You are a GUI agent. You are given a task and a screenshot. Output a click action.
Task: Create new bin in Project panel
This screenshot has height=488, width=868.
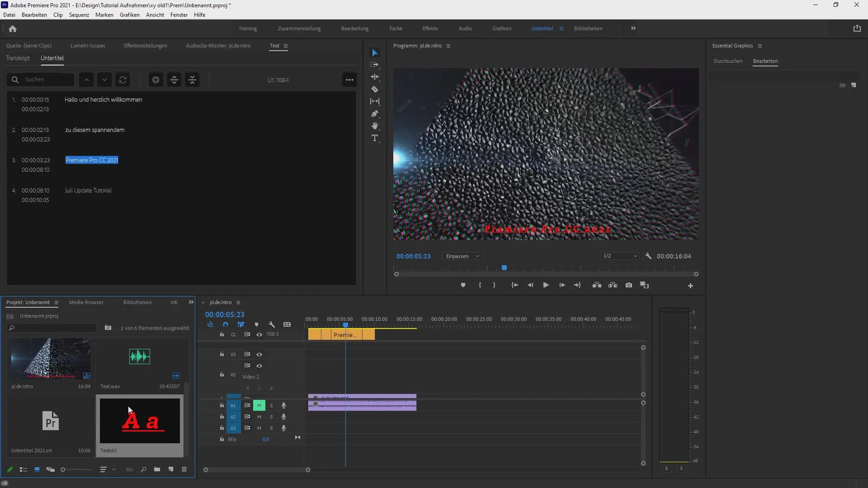(x=157, y=469)
